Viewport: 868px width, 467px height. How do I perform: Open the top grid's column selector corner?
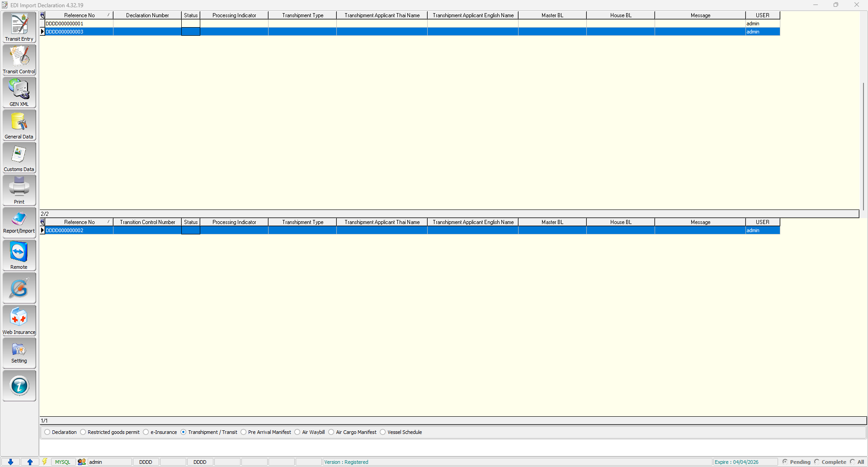42,15
